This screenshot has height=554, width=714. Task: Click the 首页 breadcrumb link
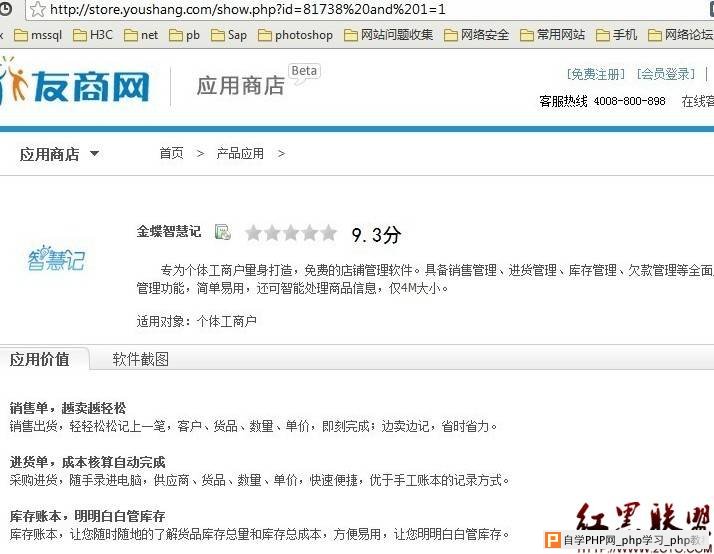(x=171, y=153)
